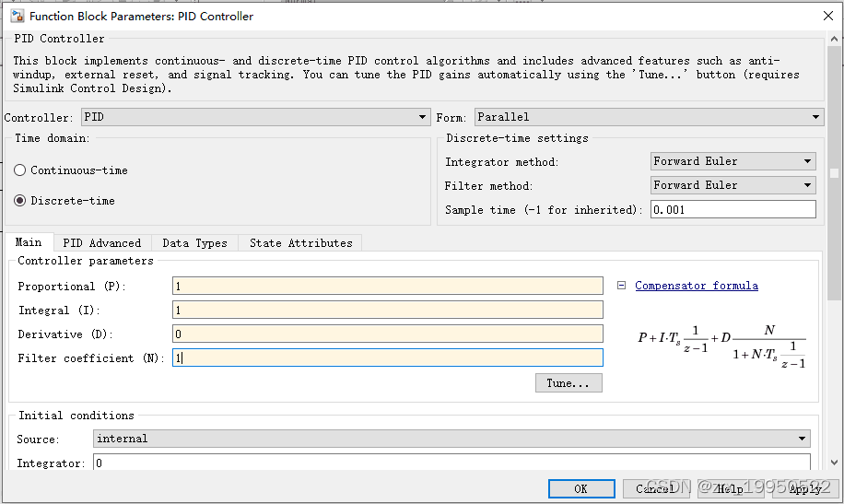Click the Tune... button
The height and width of the screenshot is (504, 844).
[x=569, y=383]
